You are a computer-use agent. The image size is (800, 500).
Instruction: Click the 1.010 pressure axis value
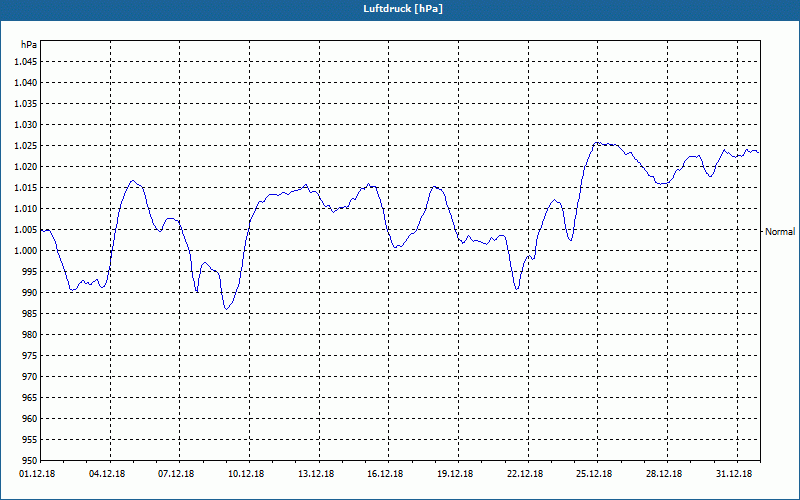pos(27,209)
